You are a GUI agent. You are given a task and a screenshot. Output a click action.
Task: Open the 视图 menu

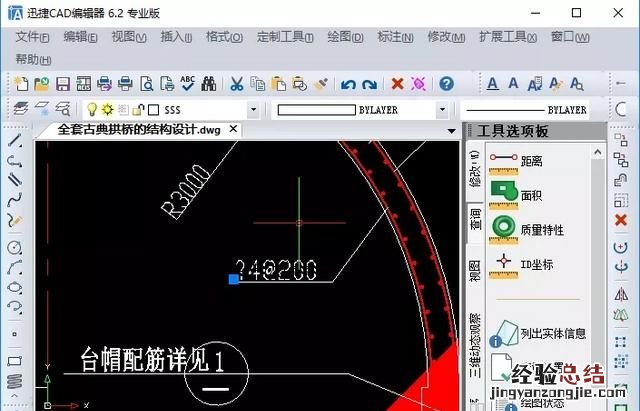[x=129, y=37]
